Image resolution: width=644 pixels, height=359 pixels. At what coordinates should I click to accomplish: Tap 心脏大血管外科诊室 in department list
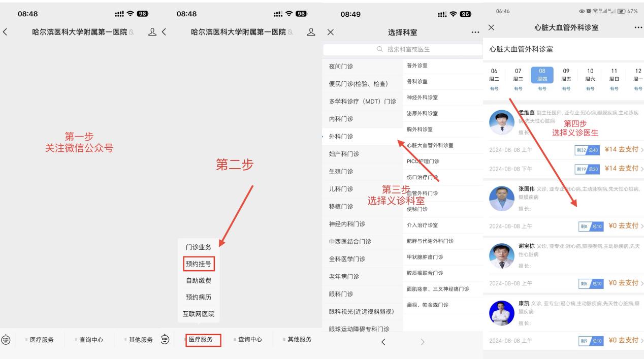[430, 145]
